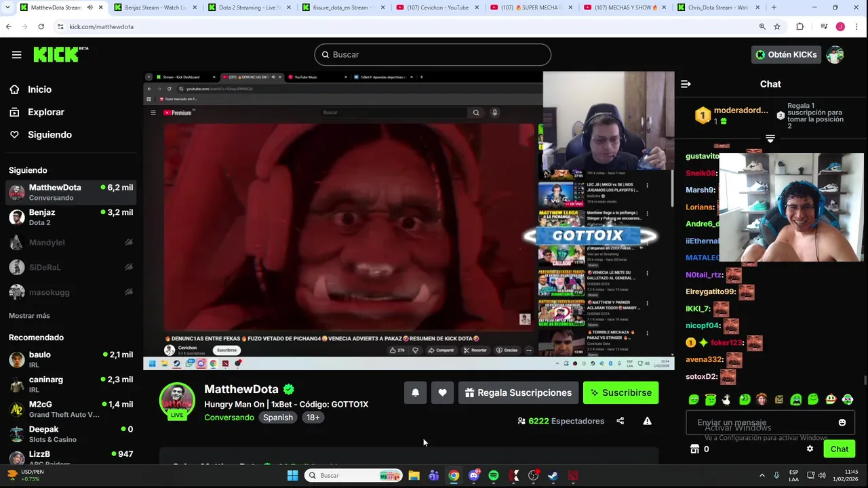Click the share stream icon
868x488 pixels.
[620, 421]
